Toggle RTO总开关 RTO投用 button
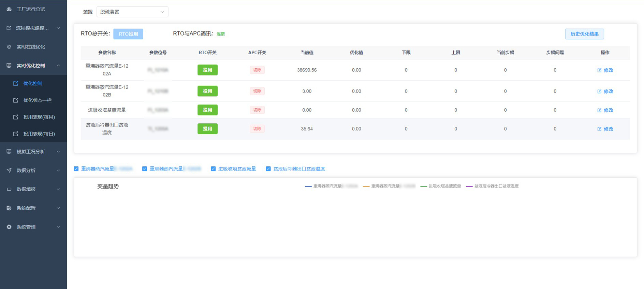 point(128,34)
